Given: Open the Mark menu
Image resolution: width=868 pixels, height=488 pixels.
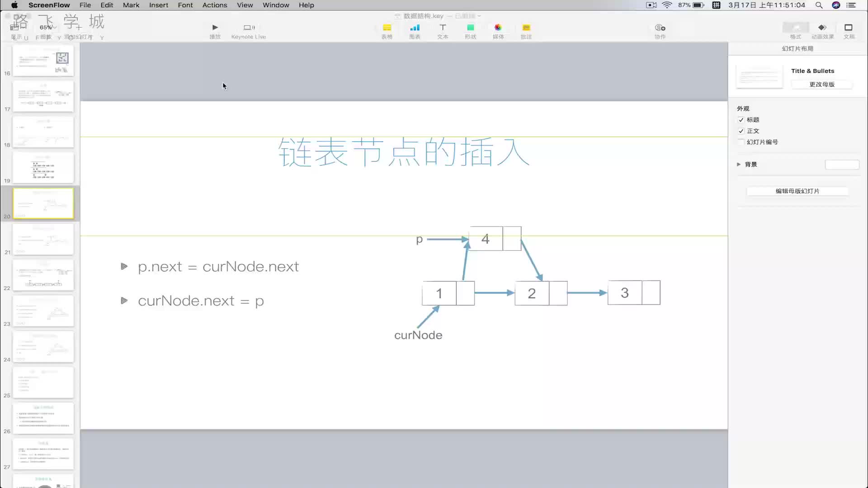Looking at the screenshot, I should click(131, 5).
